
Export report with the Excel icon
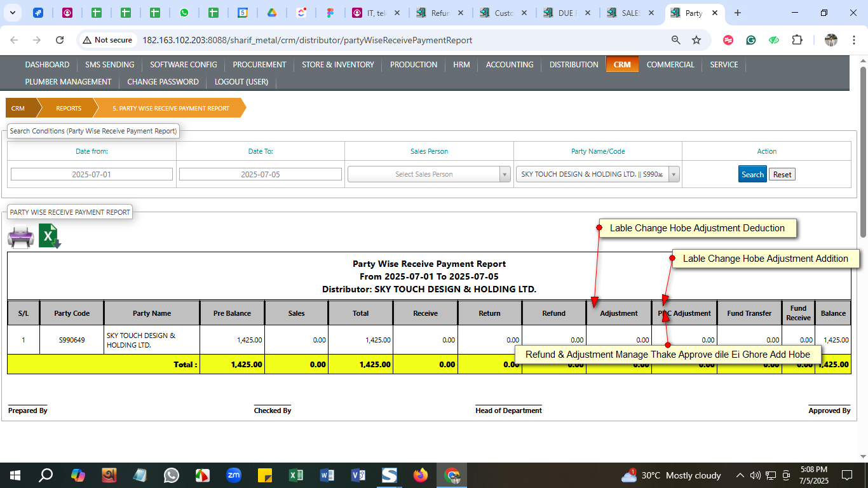tap(50, 236)
